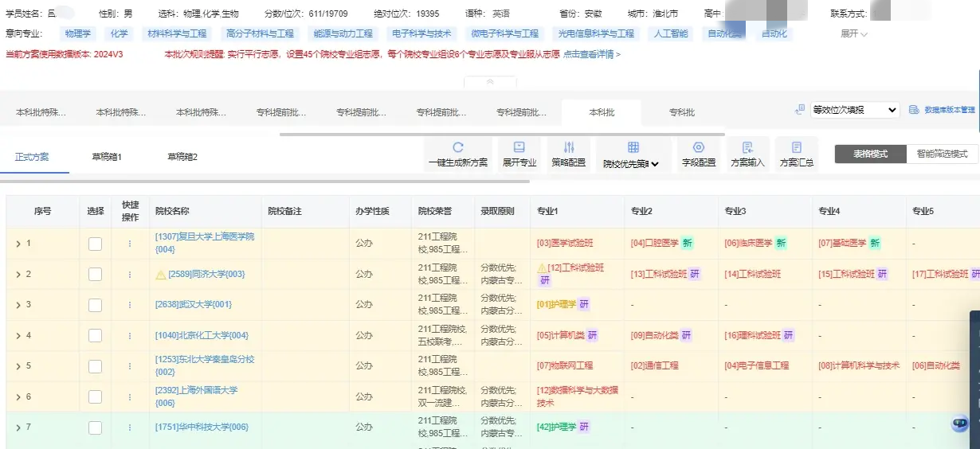Open quick actions menu for row 2

pos(130,274)
